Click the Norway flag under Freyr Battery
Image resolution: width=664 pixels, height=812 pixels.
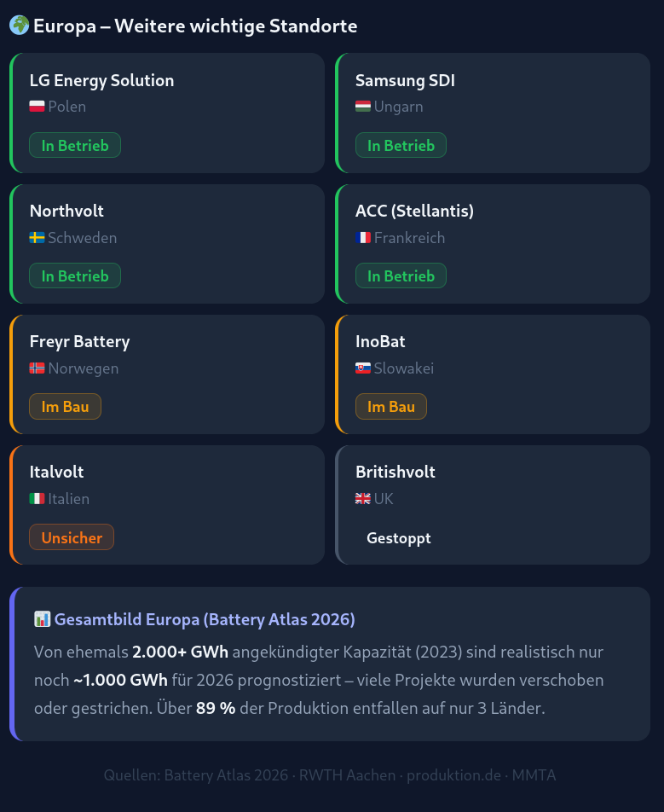tap(37, 368)
